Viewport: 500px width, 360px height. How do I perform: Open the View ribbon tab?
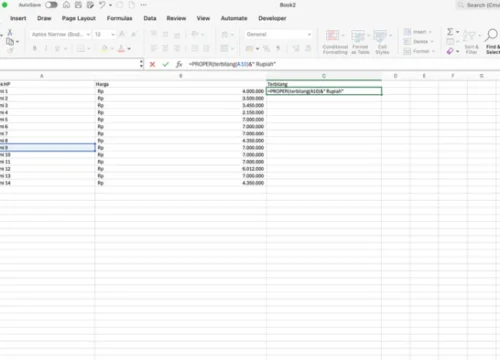[203, 18]
